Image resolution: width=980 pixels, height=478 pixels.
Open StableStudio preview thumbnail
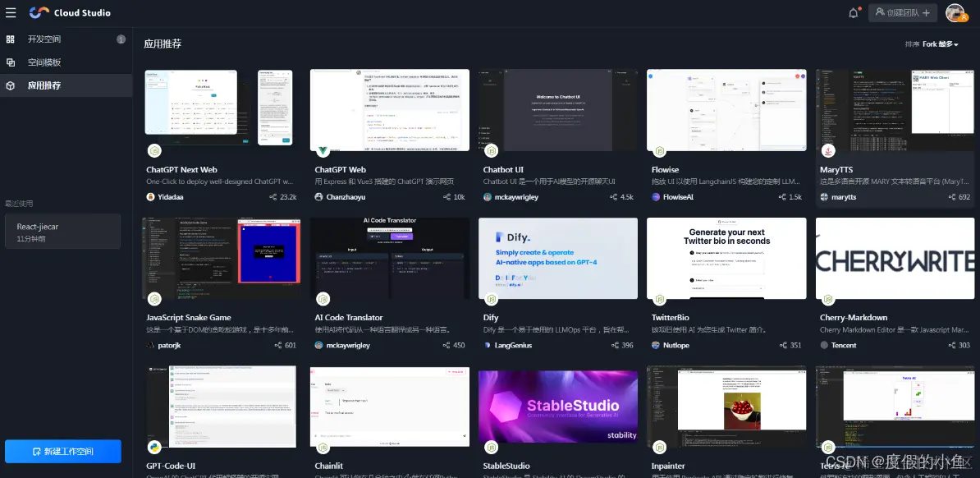(x=558, y=406)
